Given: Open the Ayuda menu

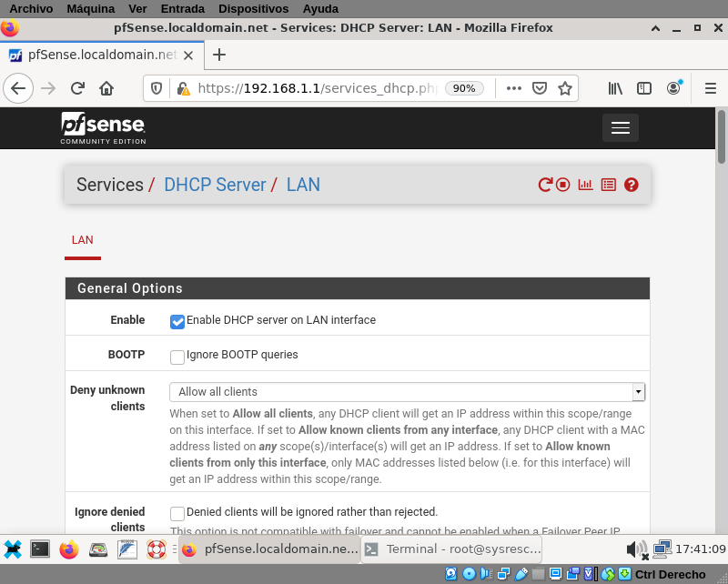Looking at the screenshot, I should (x=320, y=9).
